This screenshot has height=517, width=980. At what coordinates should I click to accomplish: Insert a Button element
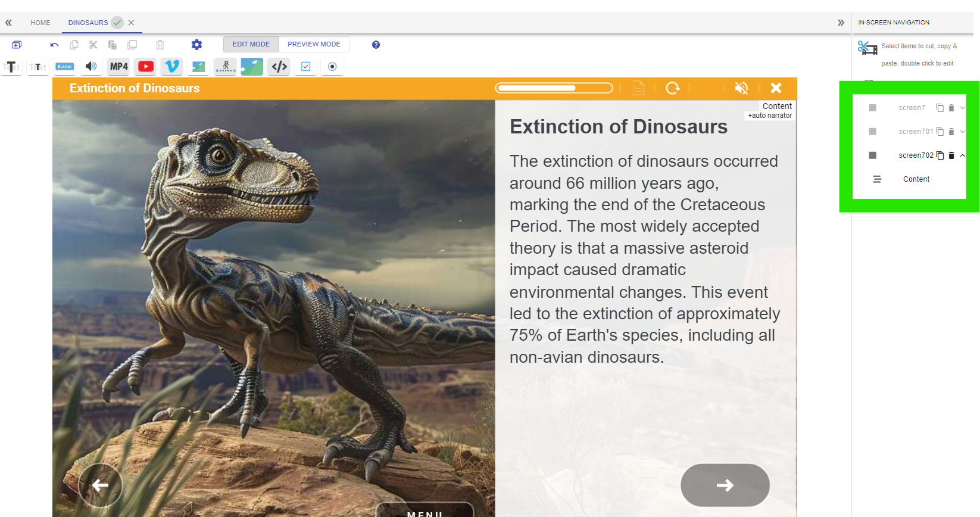pyautogui.click(x=65, y=67)
